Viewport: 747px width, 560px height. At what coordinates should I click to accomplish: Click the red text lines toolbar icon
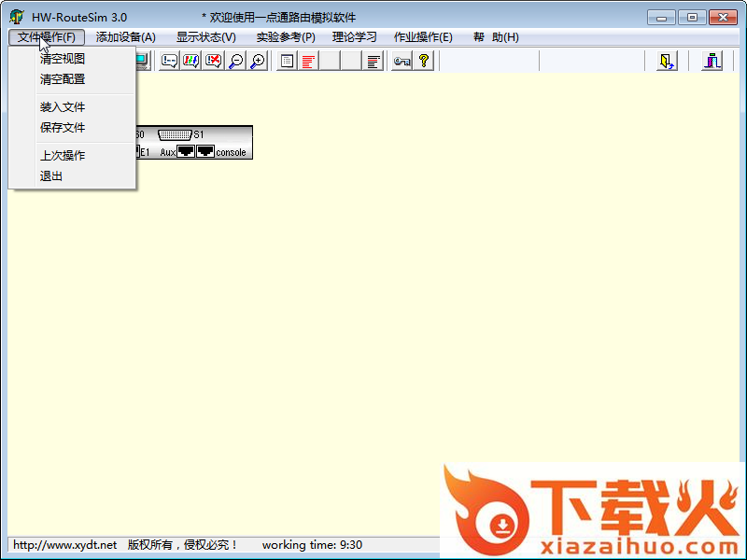(308, 61)
